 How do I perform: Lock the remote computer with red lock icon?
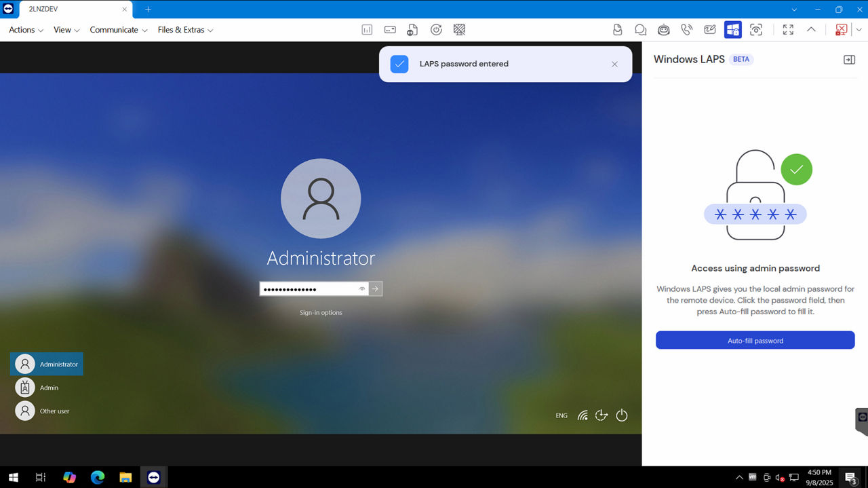coord(841,29)
